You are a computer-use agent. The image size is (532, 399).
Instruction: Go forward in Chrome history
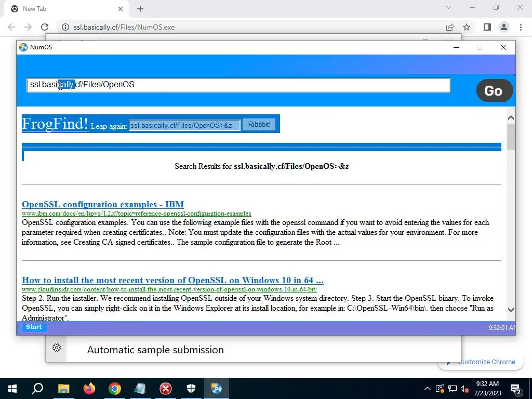point(28,27)
